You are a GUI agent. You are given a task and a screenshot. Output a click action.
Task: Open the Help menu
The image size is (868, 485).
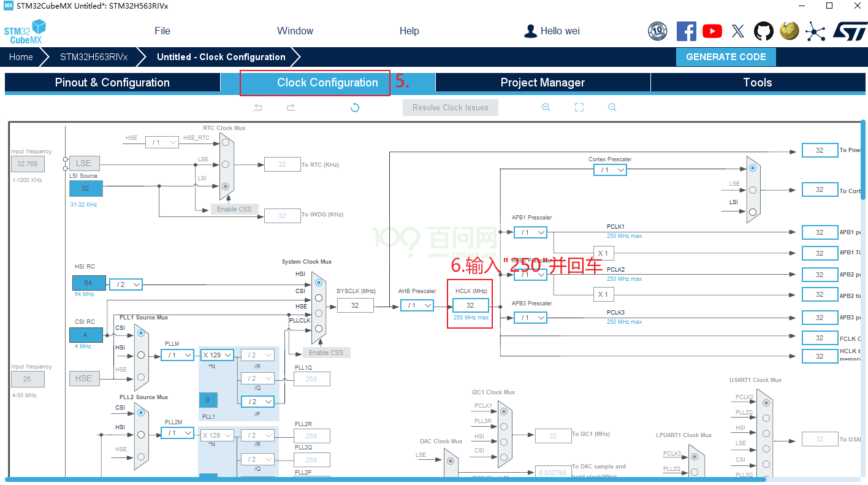tap(409, 31)
